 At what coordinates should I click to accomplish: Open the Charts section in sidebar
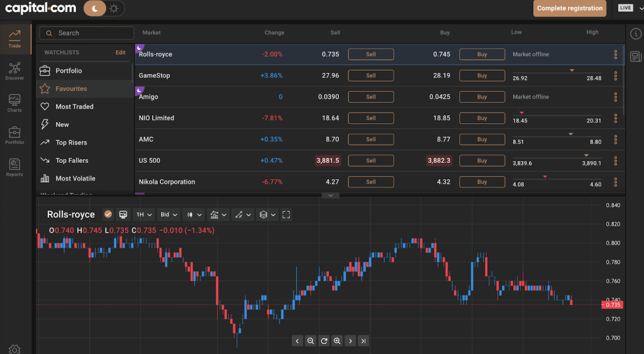(15, 103)
